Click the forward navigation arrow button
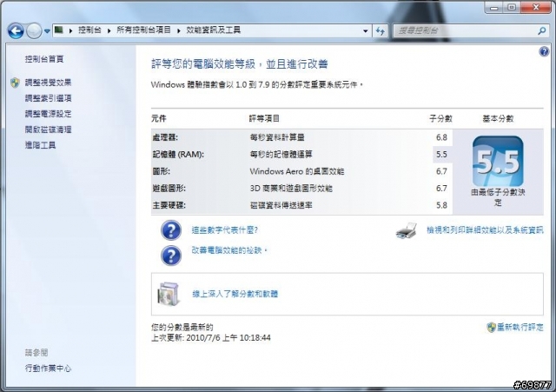This screenshot has height=392, width=556. 34,31
